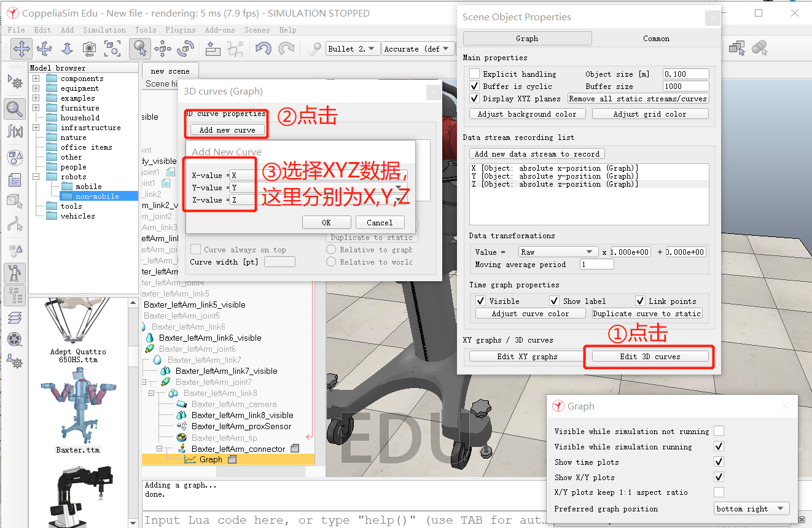Image resolution: width=812 pixels, height=528 pixels.
Task: Select the object rotate tool
Action: pos(185,49)
